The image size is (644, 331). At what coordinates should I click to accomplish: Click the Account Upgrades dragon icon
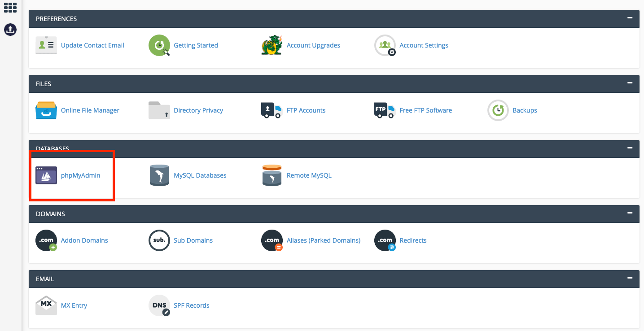pyautogui.click(x=272, y=45)
